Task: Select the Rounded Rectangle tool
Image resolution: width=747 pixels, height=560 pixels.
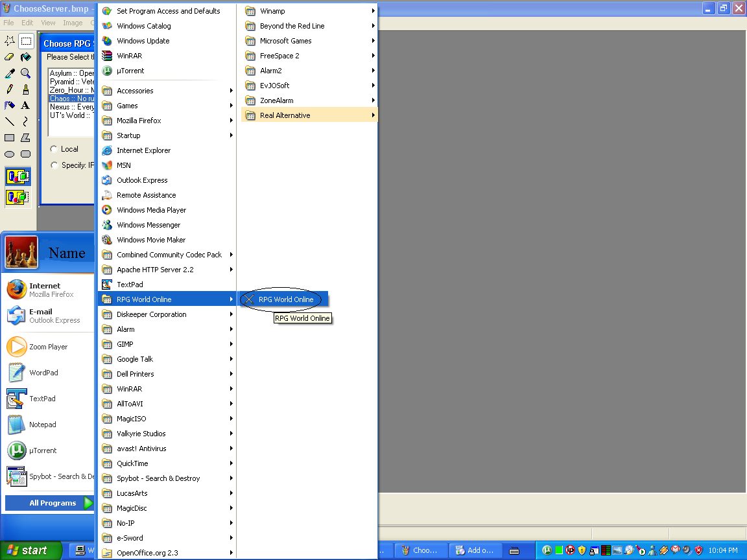Action: 26,154
